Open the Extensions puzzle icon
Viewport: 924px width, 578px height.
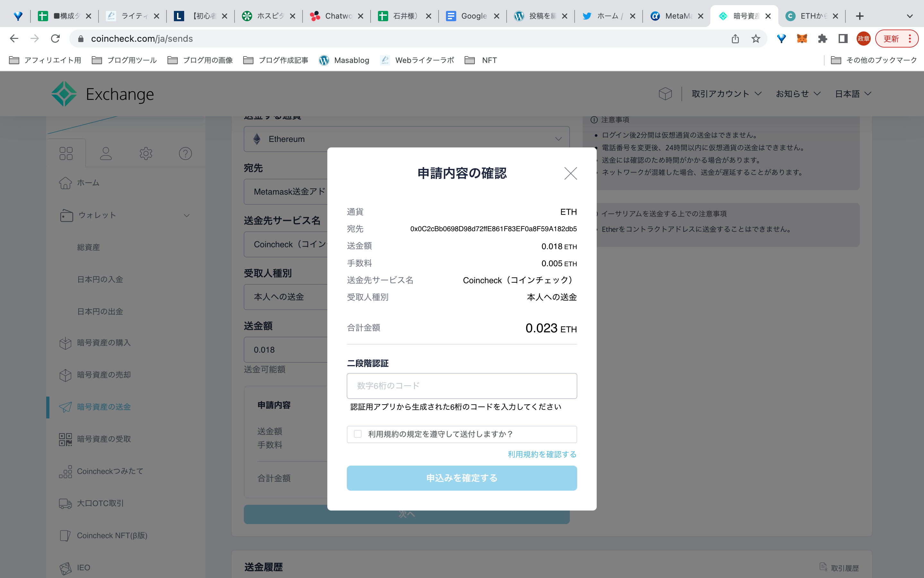click(x=822, y=39)
